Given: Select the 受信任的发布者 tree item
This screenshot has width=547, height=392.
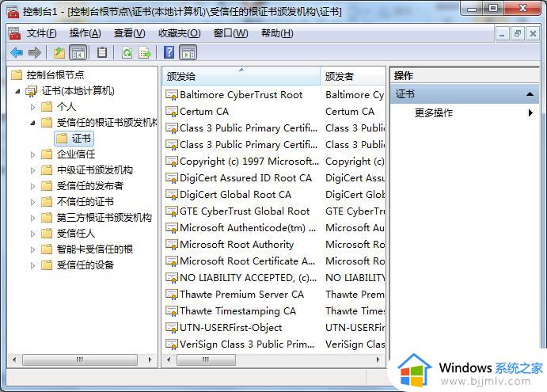Looking at the screenshot, I should pos(90,185).
